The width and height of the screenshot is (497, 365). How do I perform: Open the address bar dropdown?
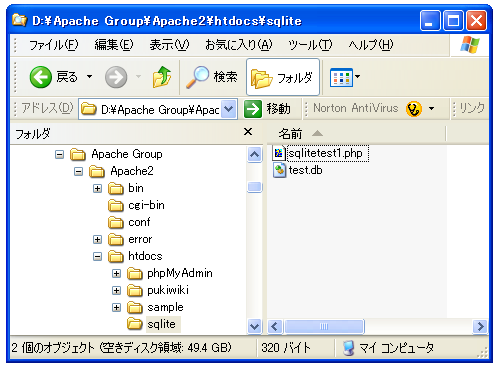click(229, 109)
